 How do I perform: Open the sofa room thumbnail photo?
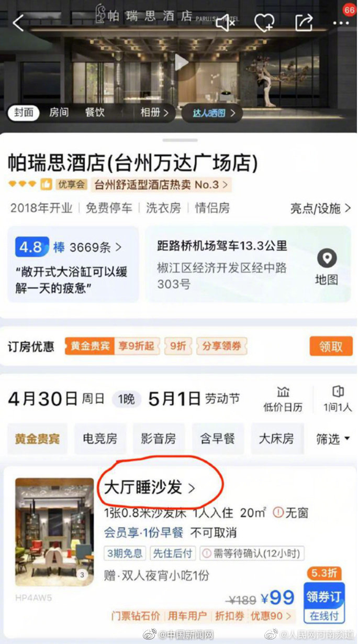[54, 531]
